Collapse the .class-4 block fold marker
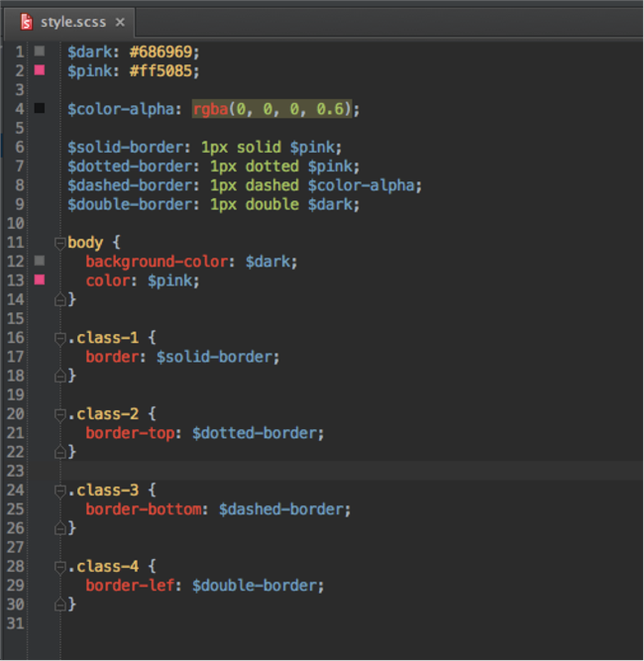The width and height of the screenshot is (644, 661). [x=59, y=567]
